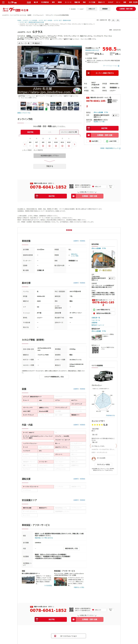Click review carousel left arrow
138x644 pixels.
tap(90, 446)
